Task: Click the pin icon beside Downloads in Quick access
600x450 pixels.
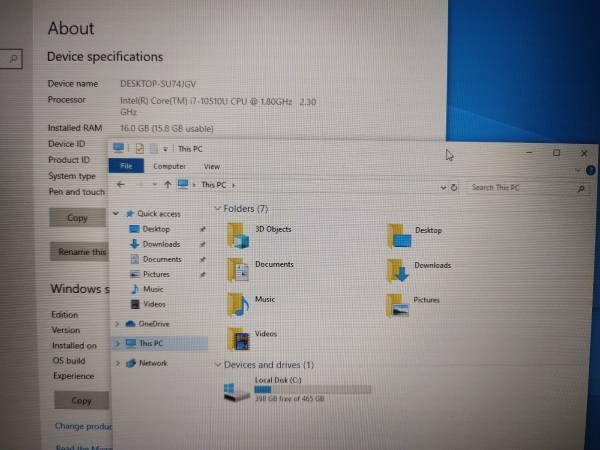Action: point(203,244)
